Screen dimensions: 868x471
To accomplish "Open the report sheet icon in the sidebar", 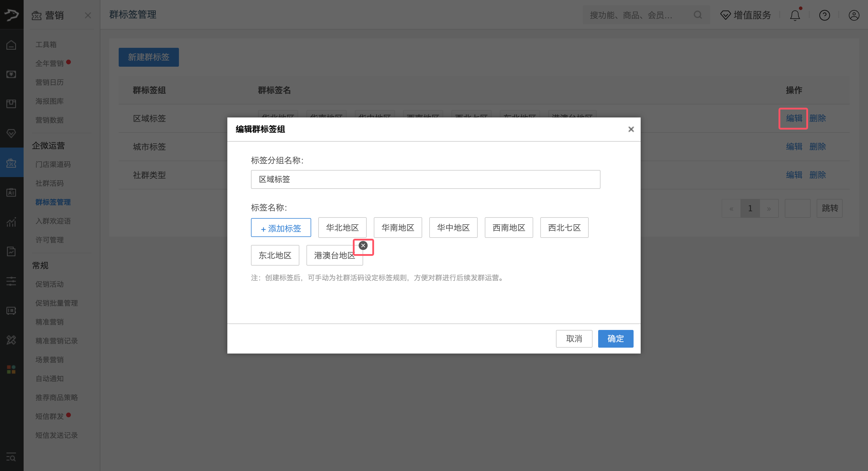I will coord(12,251).
